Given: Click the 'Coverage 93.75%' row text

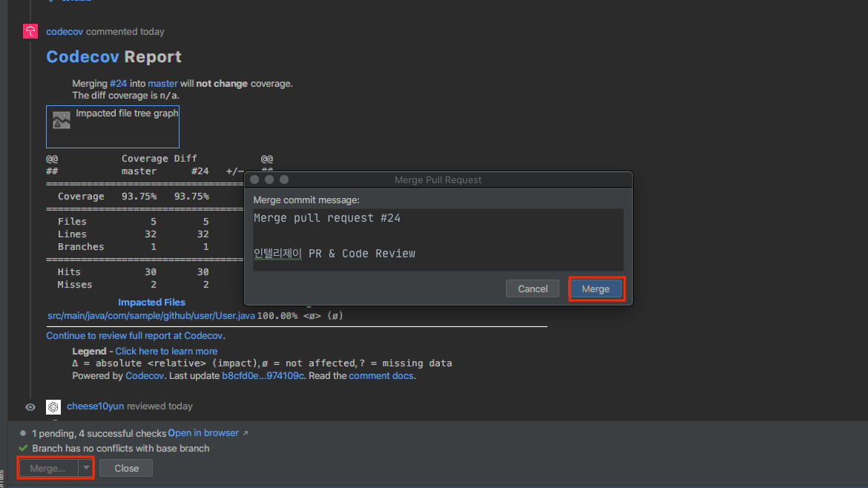Looking at the screenshot, I should coord(134,197).
